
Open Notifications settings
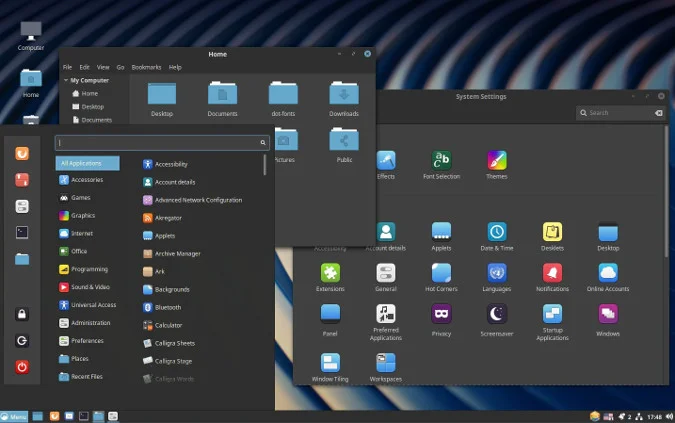(x=552, y=273)
